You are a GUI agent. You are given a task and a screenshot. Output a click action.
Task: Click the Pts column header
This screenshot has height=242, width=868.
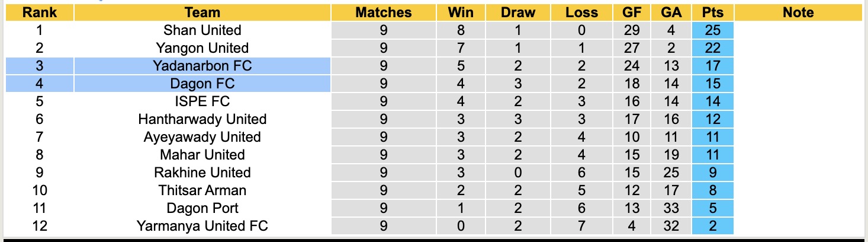pos(712,12)
